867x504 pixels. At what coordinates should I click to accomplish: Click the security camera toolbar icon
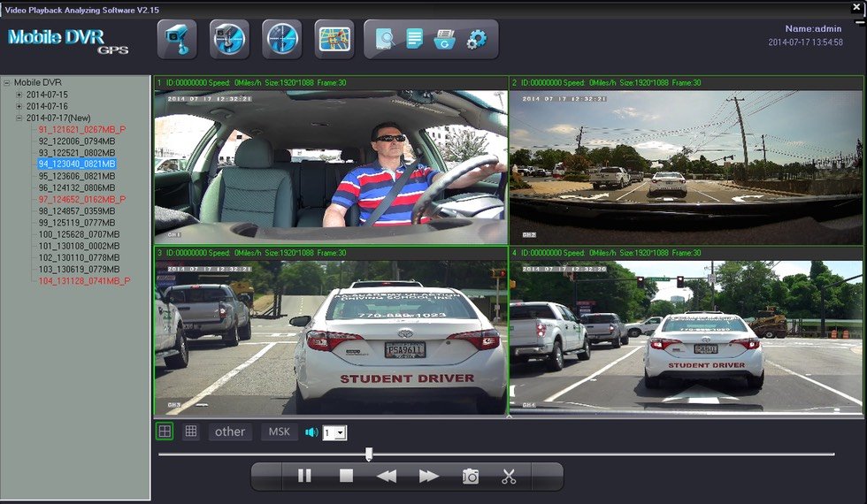[x=177, y=39]
